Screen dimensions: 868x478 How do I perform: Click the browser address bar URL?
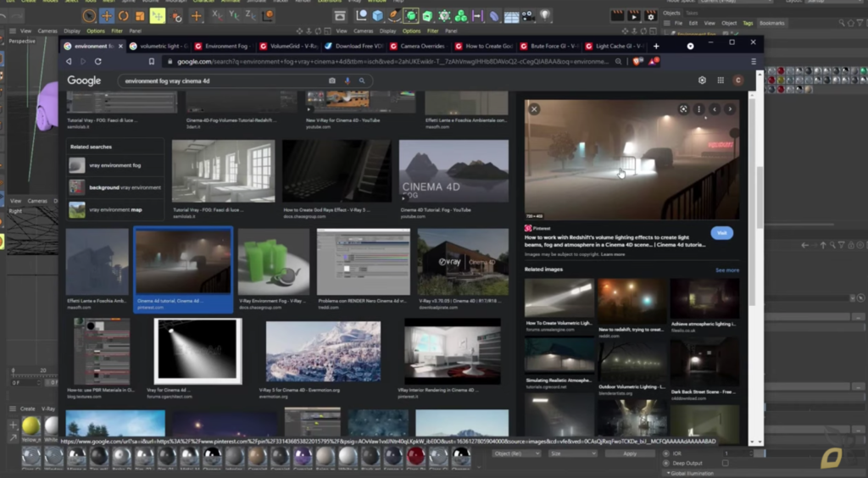click(x=392, y=61)
